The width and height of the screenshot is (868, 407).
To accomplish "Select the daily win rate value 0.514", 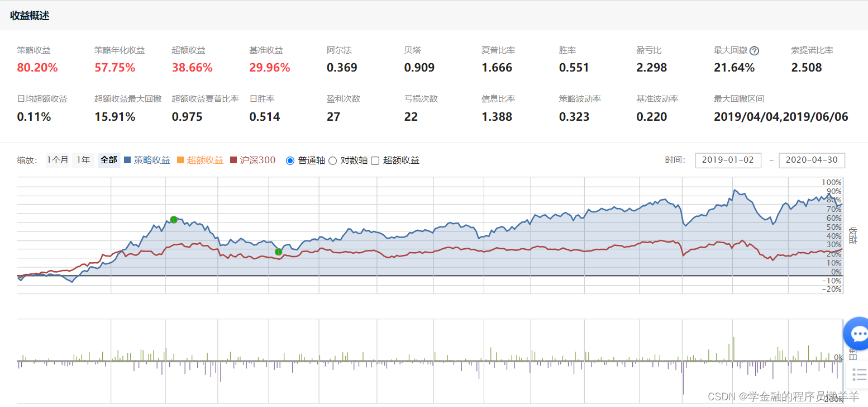I will (265, 117).
